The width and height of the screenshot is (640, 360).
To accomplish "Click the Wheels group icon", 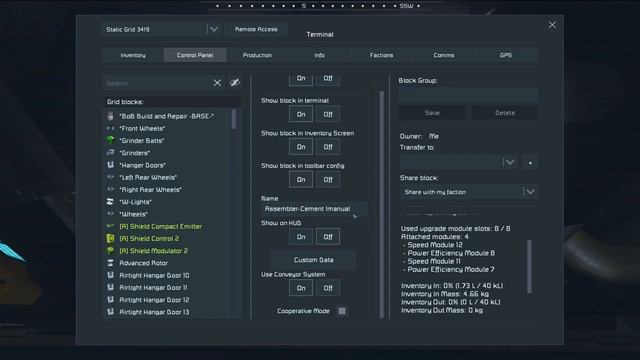I will click(x=110, y=214).
